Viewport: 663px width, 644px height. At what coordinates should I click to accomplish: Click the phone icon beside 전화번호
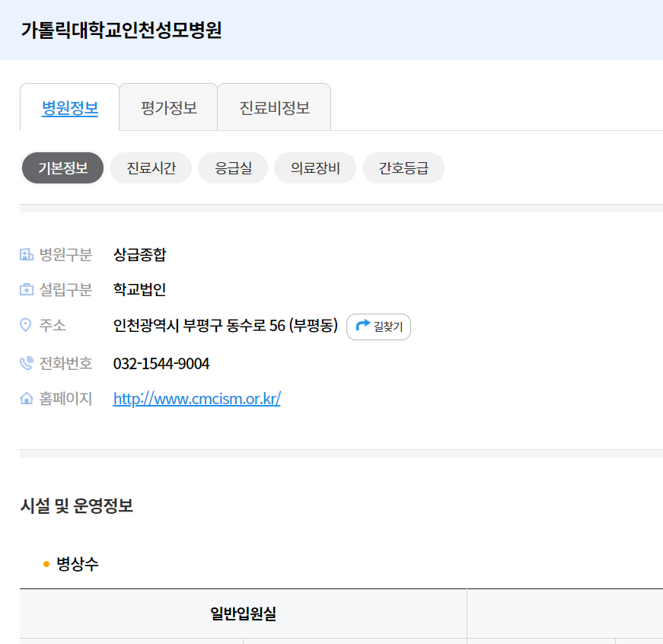(26, 363)
